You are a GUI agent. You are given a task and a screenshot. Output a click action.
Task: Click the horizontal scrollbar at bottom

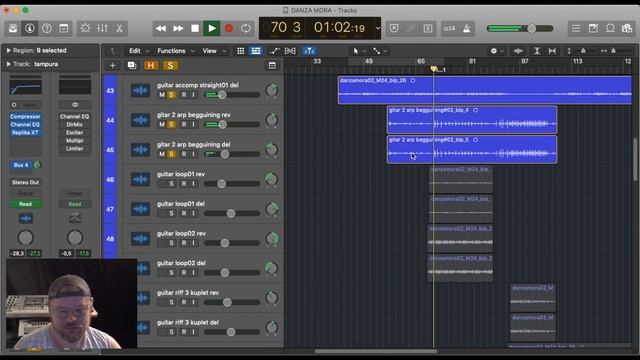[376, 351]
